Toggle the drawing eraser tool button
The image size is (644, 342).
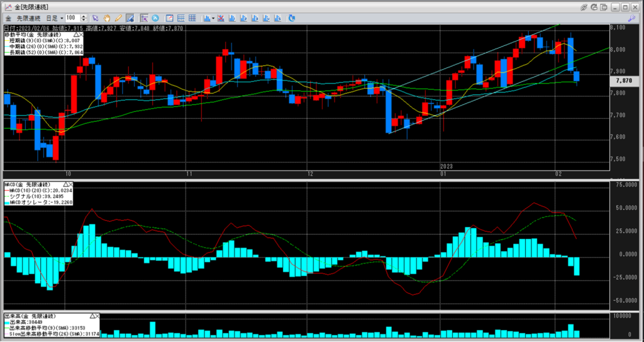[x=130, y=18]
